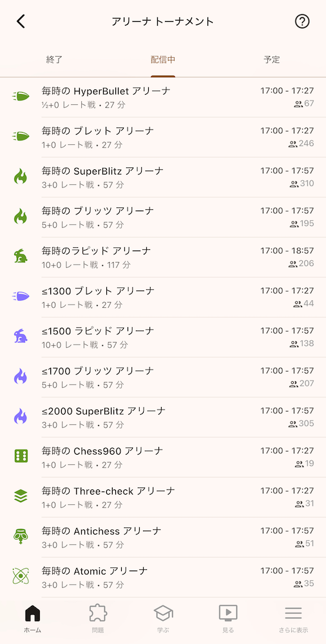The height and width of the screenshot is (644, 326).
Task: Tap the back arrow icon
Action: click(21, 21)
